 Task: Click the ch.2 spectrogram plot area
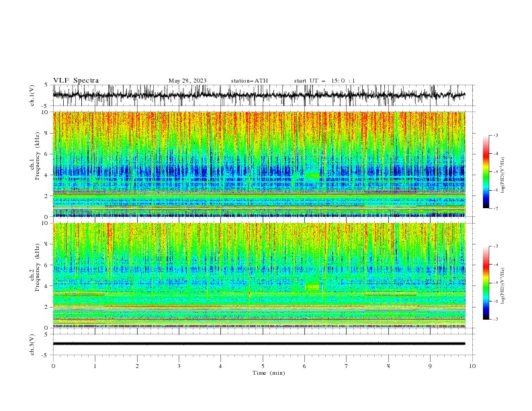tap(259, 275)
